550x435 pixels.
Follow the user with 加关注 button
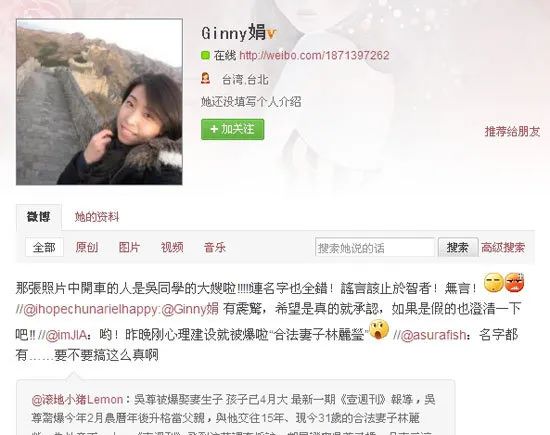[232, 129]
